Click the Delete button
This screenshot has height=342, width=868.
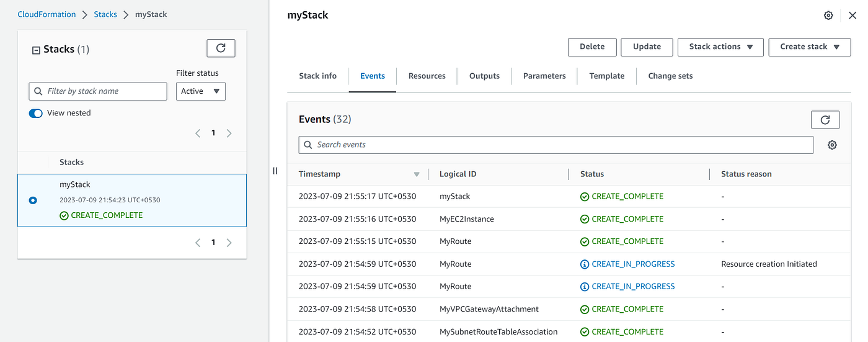coord(592,47)
